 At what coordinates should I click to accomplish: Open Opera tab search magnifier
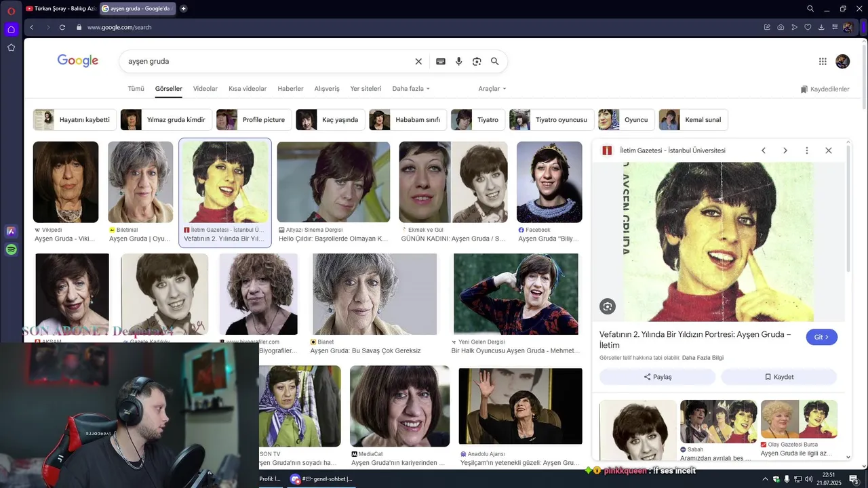810,9
